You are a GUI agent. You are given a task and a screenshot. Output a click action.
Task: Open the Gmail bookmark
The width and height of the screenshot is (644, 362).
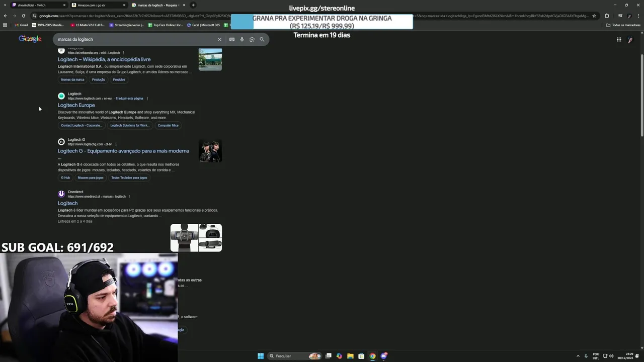point(21,25)
